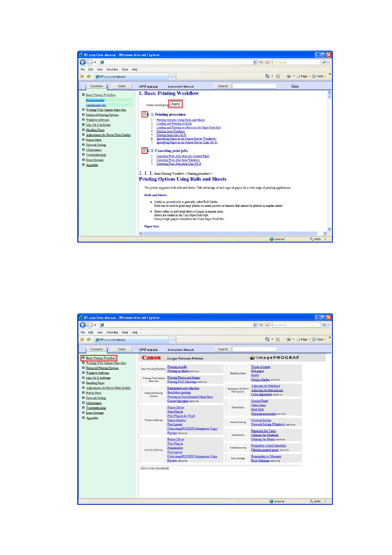Click Apply next to Display selected group
The width and height of the screenshot is (392, 555).
point(175,104)
